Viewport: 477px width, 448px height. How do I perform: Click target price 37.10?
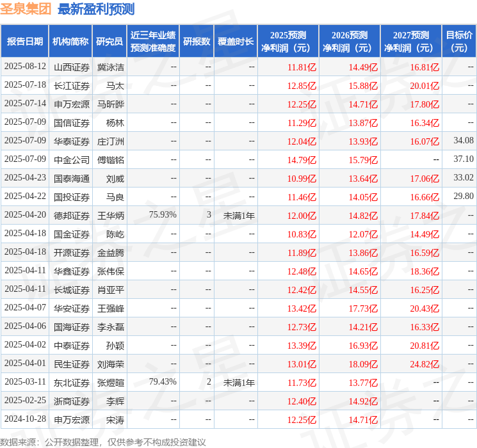463,159
